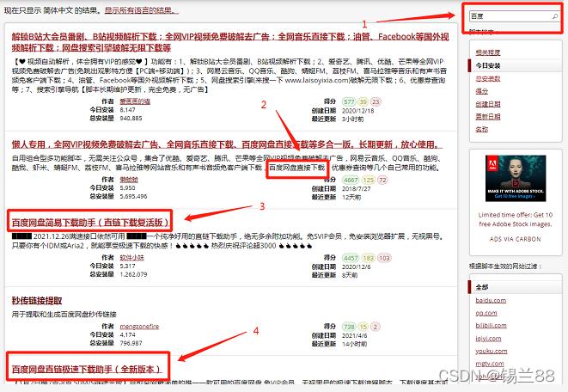Click the magnifier icon in the search box
Viewport: 568px width, 392px height.
tap(554, 16)
